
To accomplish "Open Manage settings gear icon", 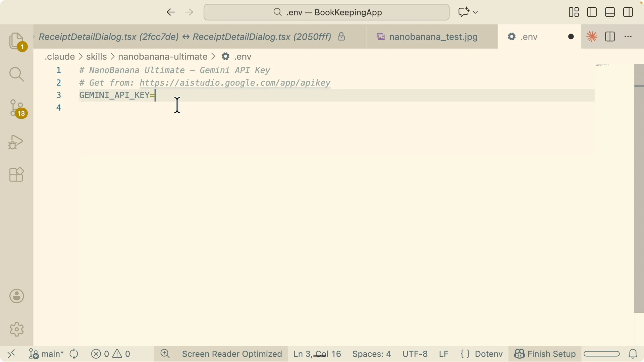I will click(x=16, y=329).
